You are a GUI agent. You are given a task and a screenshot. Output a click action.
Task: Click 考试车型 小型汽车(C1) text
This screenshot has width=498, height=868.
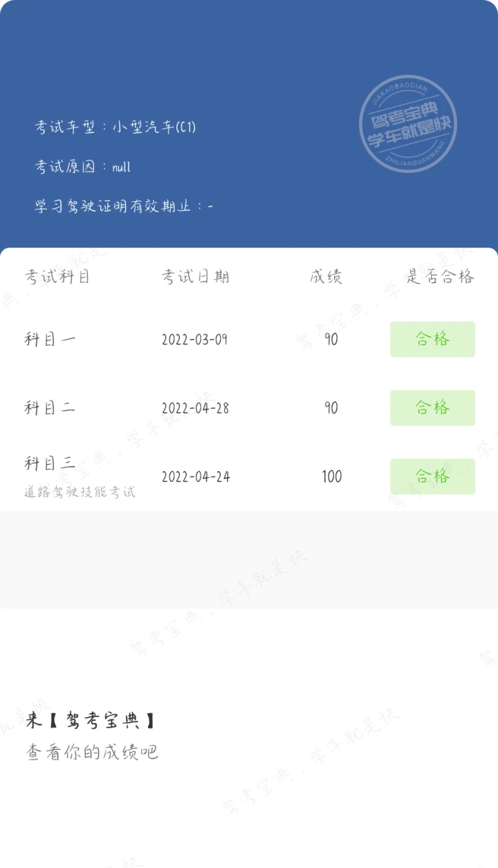tap(116, 127)
